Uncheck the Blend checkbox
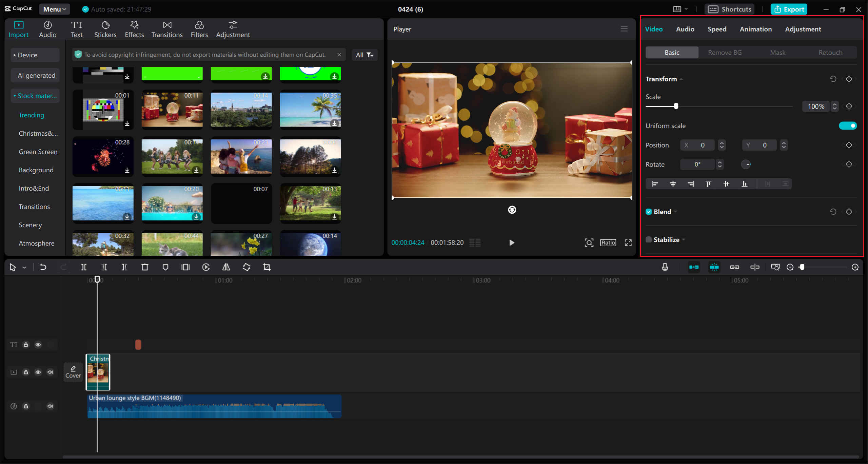This screenshot has height=464, width=868. 649,212
